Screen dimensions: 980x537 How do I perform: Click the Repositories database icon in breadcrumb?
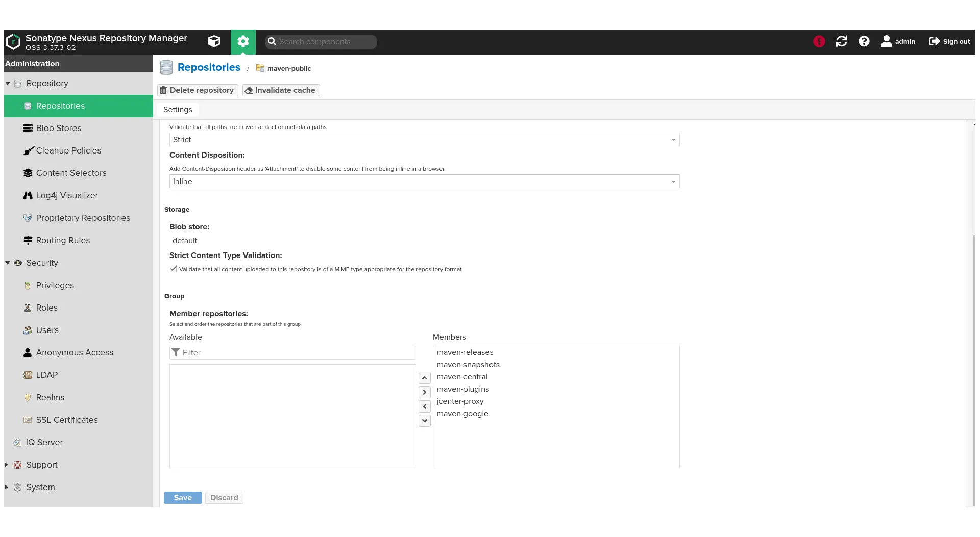point(166,68)
